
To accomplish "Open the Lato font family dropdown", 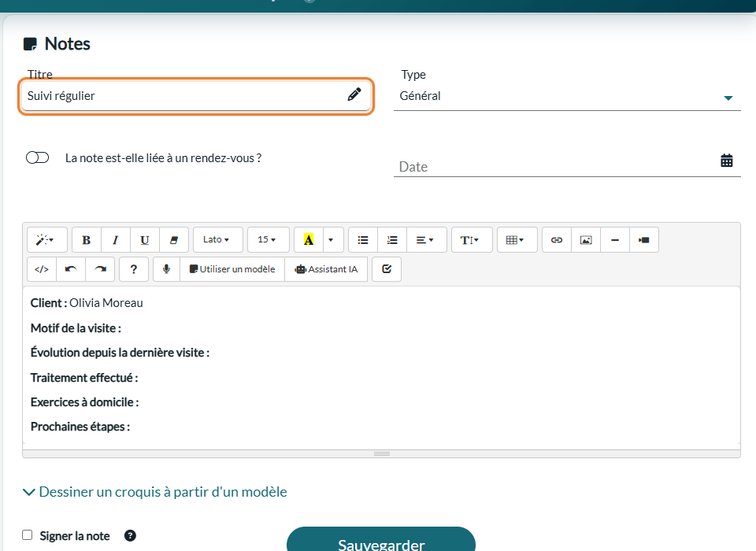I will point(218,240).
